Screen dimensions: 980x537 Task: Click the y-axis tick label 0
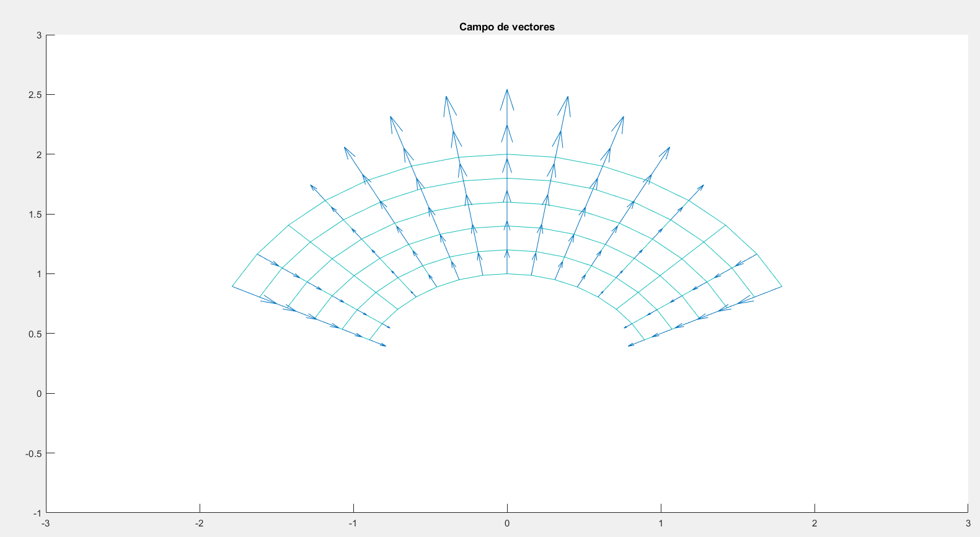(39, 394)
